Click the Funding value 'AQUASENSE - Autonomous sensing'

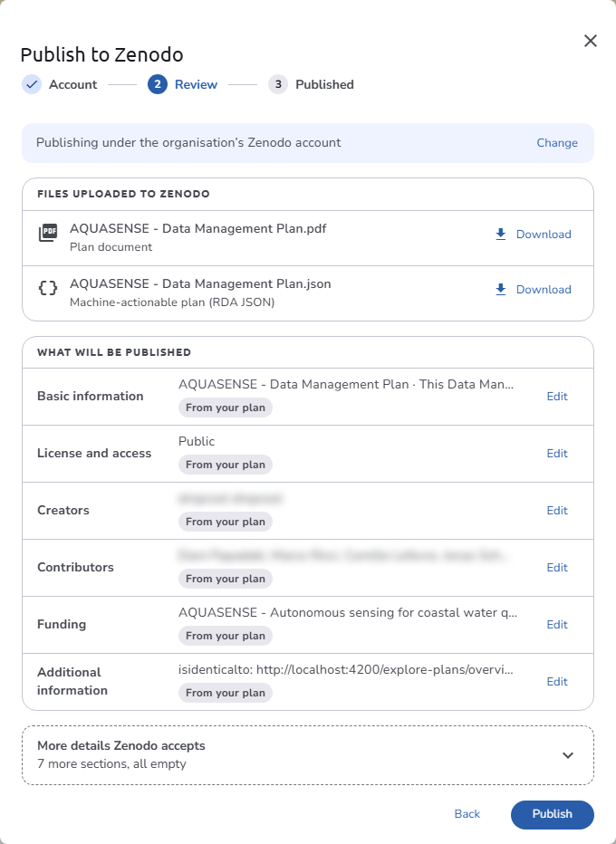(x=348, y=612)
